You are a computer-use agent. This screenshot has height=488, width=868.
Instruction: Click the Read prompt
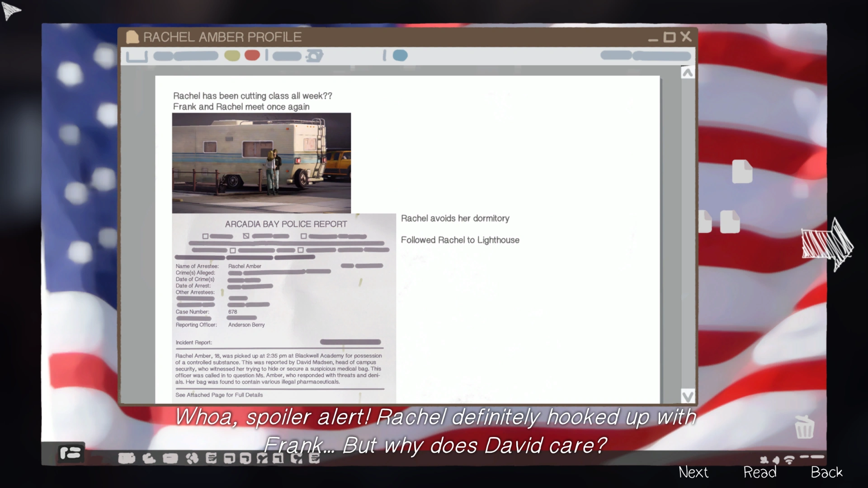[760, 472]
